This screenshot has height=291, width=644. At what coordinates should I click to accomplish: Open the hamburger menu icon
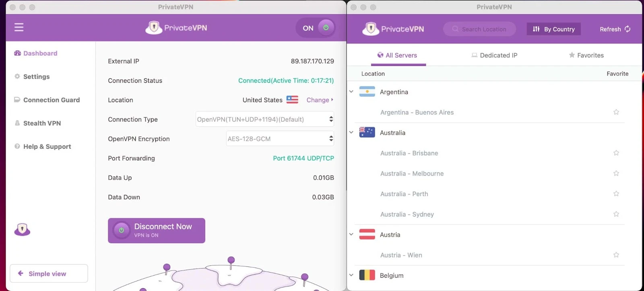click(19, 27)
